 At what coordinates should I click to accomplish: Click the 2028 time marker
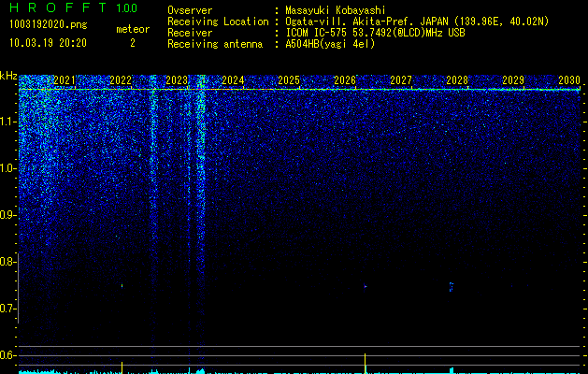coord(457,79)
